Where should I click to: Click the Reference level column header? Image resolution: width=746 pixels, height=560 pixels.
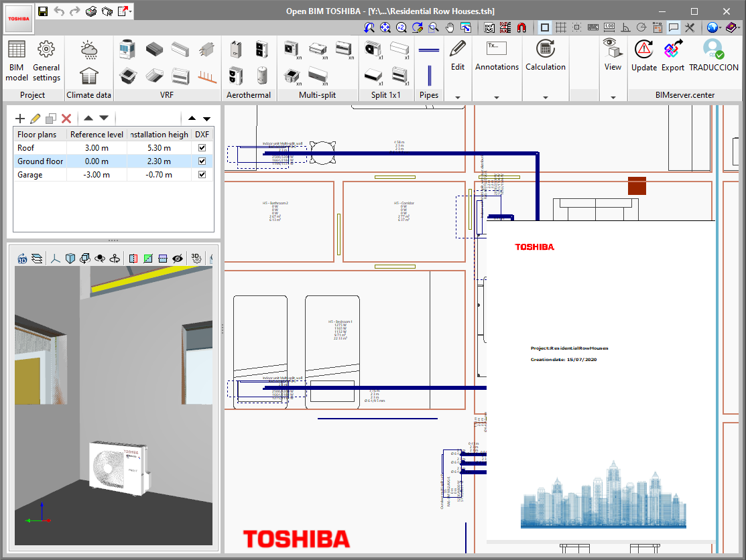pyautogui.click(x=97, y=135)
